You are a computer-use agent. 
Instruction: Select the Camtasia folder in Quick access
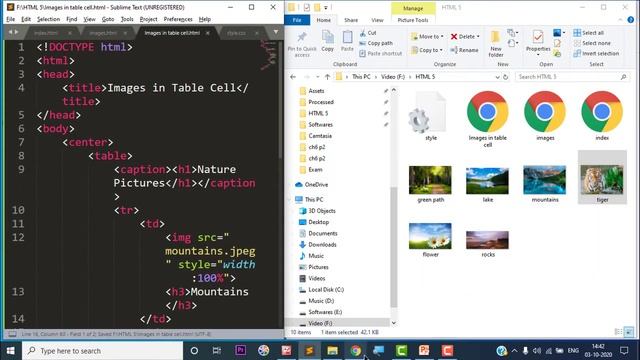(x=320, y=136)
